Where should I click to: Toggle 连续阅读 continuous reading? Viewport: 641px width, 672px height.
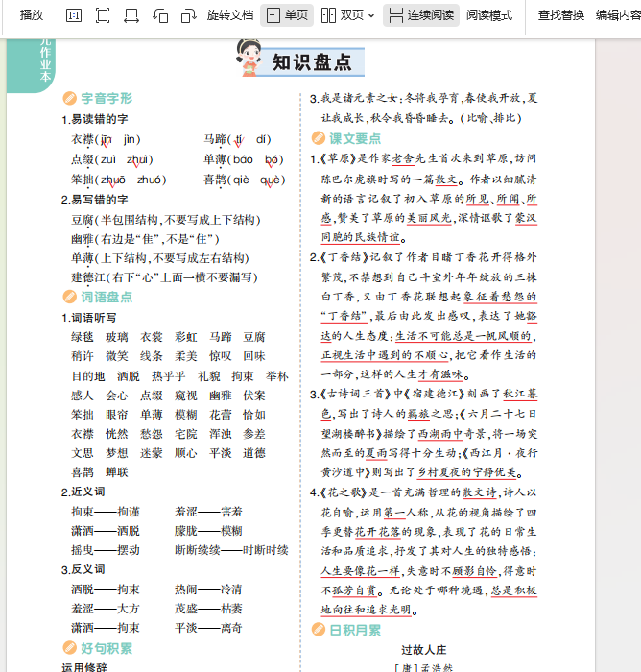tap(421, 15)
